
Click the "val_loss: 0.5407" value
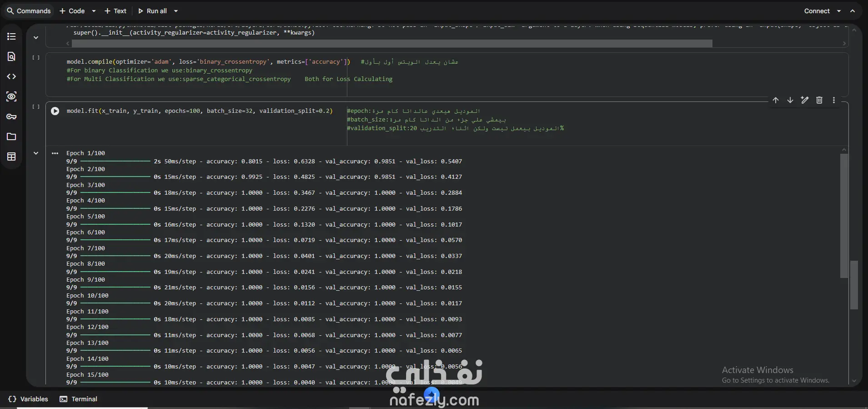pos(434,162)
